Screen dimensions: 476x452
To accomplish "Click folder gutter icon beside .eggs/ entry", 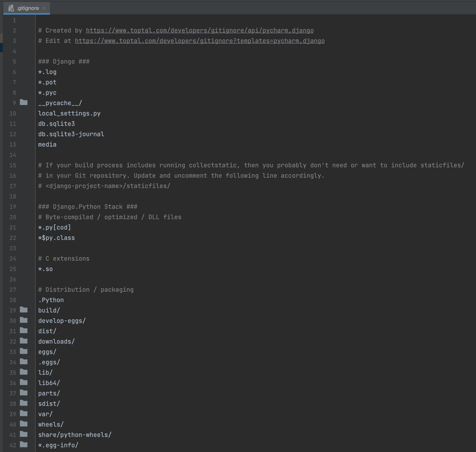I will tap(24, 362).
